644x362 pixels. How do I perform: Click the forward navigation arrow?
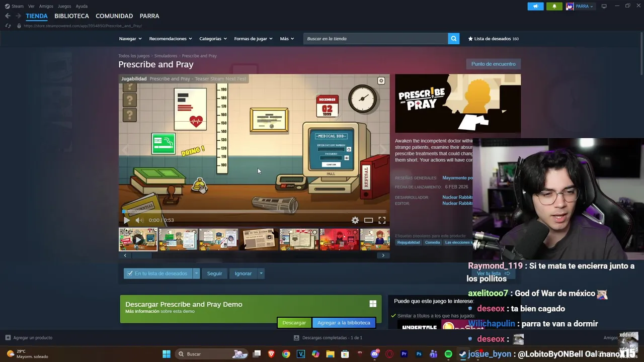18,16
